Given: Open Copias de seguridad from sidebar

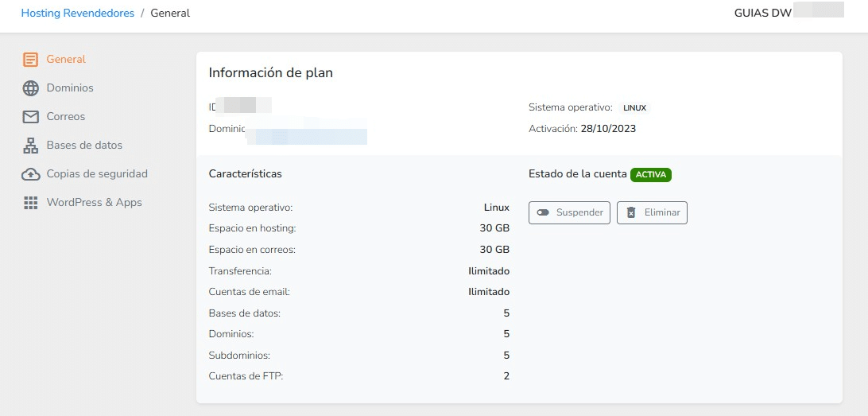Looking at the screenshot, I should pyautogui.click(x=97, y=174).
